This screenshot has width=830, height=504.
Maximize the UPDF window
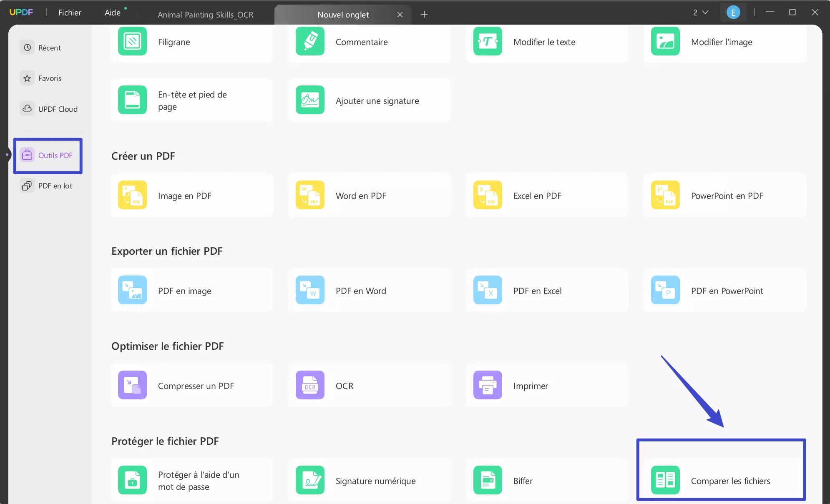[x=792, y=12]
